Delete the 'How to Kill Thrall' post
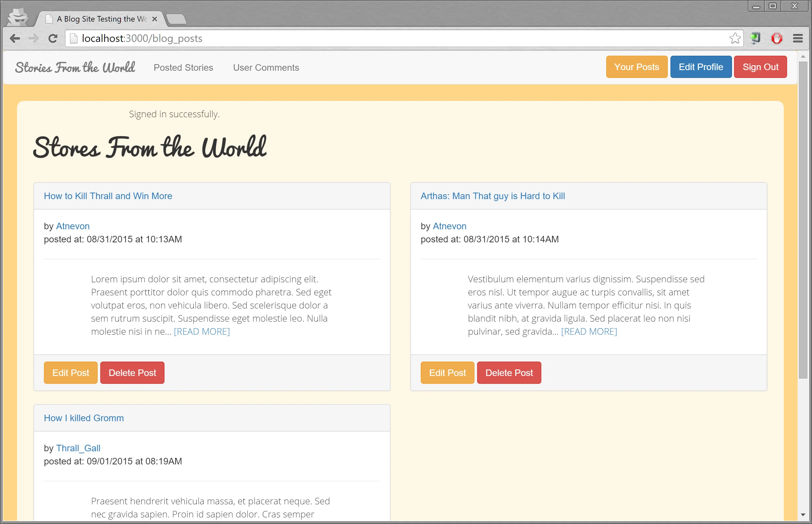Screen dimensions: 812x524 click(x=132, y=373)
